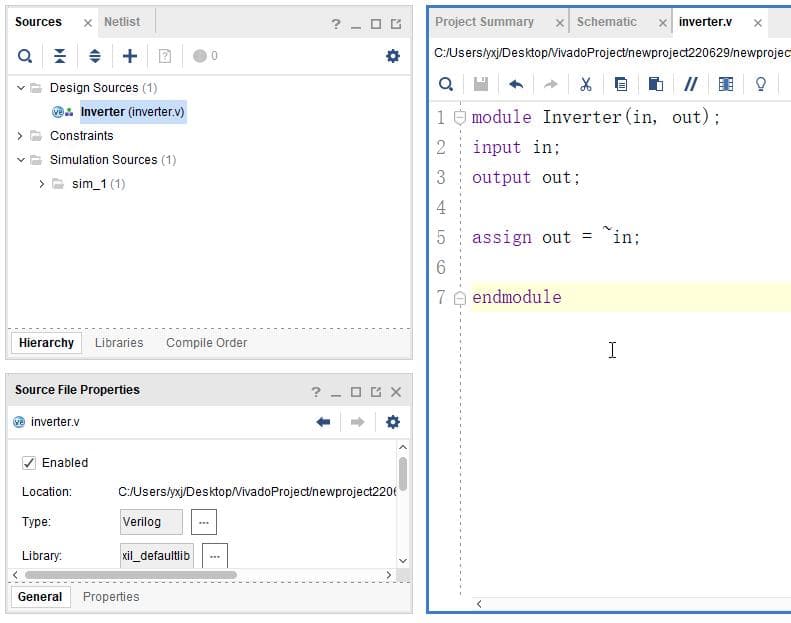Click the properties horizontal scrollbar thumb
Screen dimensions: 791x623
pyautogui.click(x=131, y=575)
